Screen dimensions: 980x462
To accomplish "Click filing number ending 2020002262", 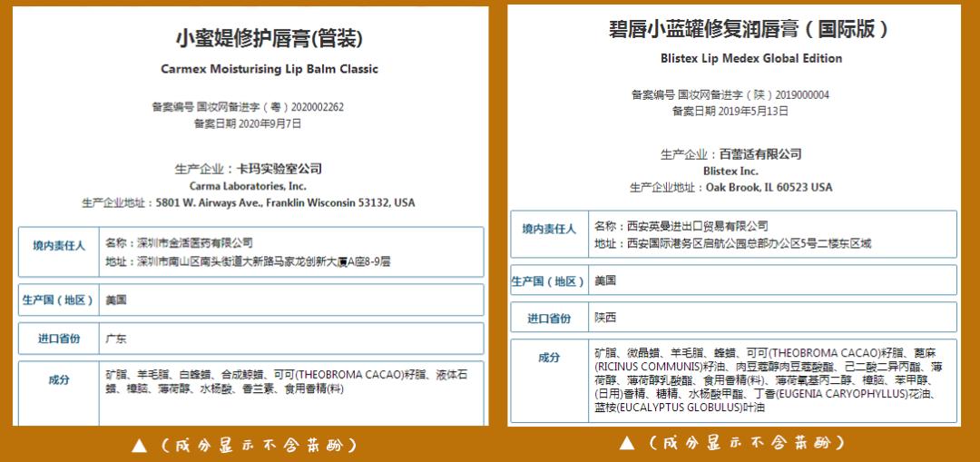I will (x=248, y=107).
